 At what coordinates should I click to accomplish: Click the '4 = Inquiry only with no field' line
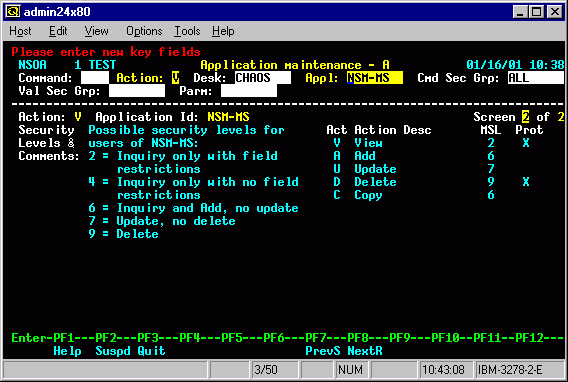[193, 182]
